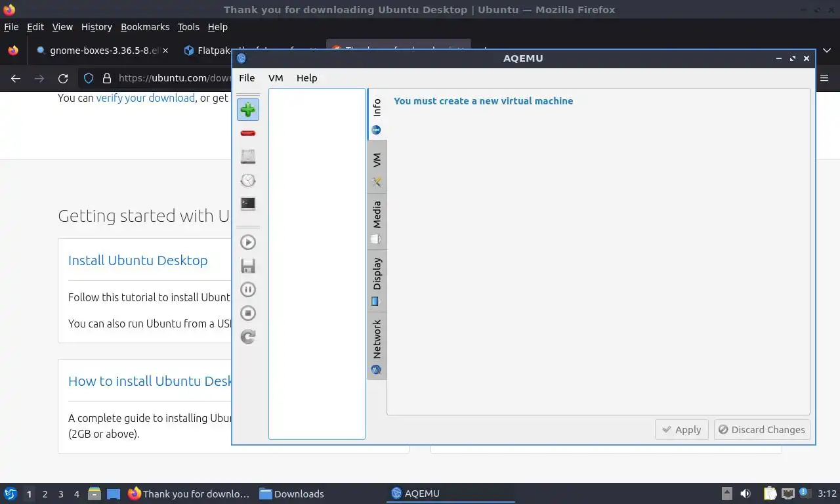Open the file manager panel launcher icon
840x504 pixels.
(94, 493)
